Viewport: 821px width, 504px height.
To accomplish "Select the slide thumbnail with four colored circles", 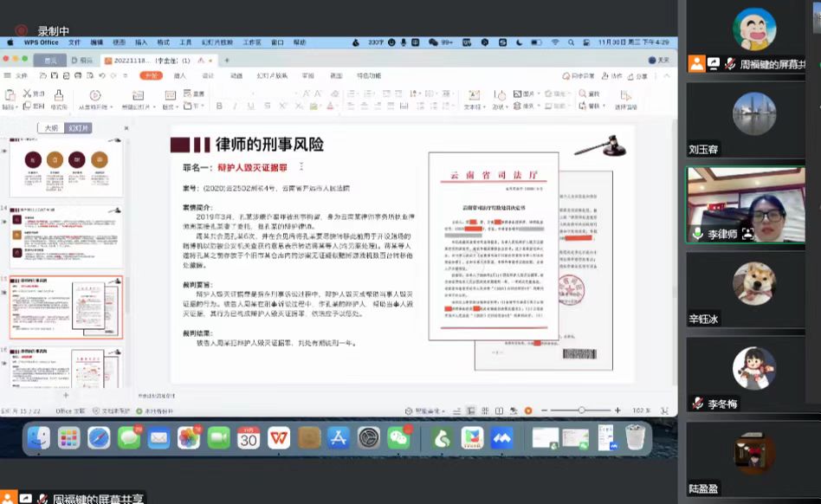I will [x=66, y=167].
